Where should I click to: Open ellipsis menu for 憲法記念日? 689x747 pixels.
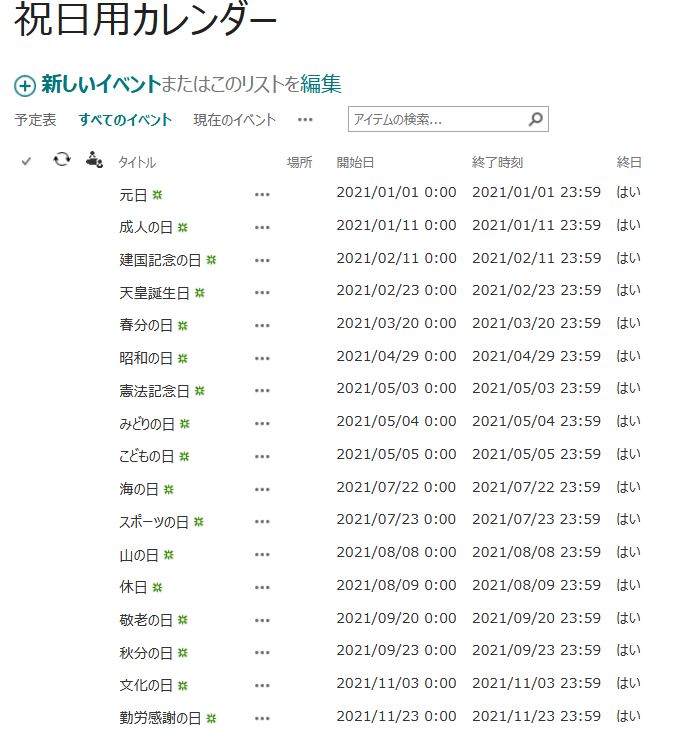(x=262, y=391)
